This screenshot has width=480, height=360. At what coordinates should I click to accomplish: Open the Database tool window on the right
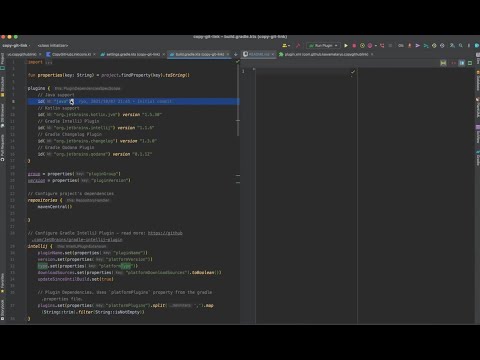[478, 81]
